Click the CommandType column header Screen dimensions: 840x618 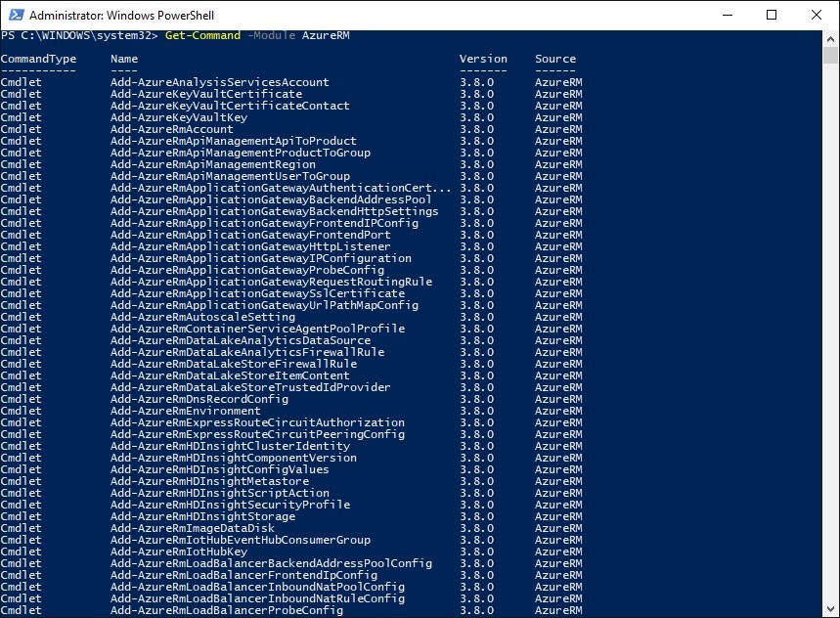38,59
